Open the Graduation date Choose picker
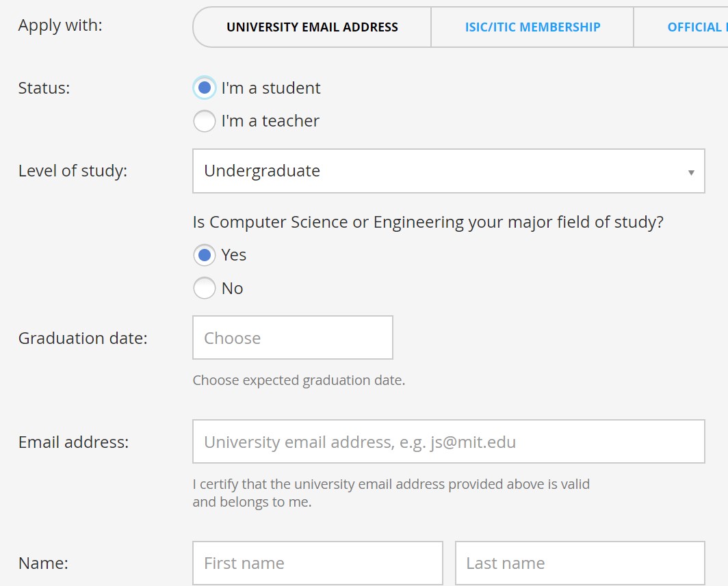This screenshot has height=586, width=728. tap(293, 338)
